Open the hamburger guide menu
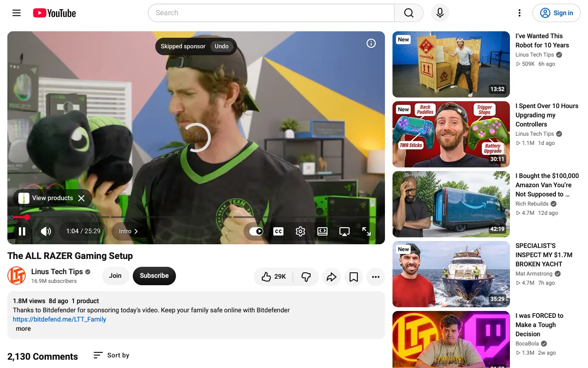Image resolution: width=588 pixels, height=368 pixels. click(x=17, y=13)
